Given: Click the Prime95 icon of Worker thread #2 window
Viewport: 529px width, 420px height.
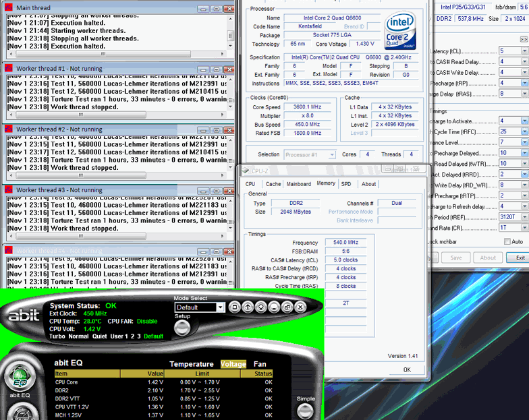Looking at the screenshot, I should [9, 129].
